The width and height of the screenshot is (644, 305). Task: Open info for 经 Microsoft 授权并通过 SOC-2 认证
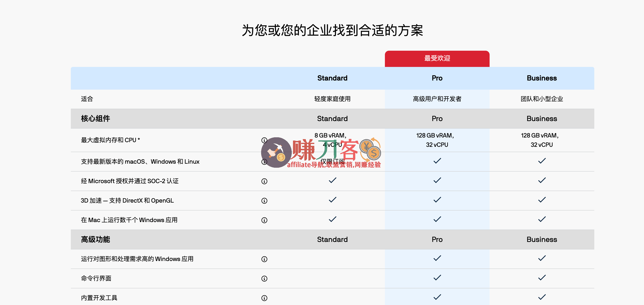(x=264, y=181)
